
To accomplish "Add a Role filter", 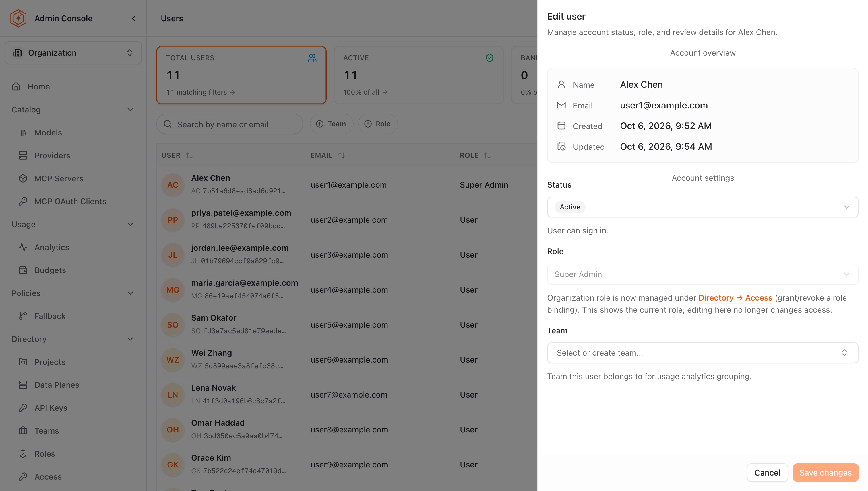I will (x=378, y=124).
